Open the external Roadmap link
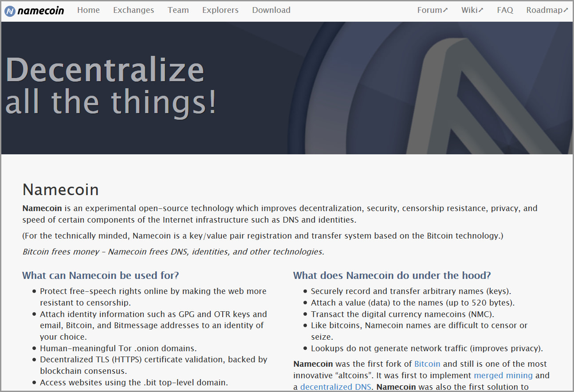The image size is (574, 392). tap(547, 10)
